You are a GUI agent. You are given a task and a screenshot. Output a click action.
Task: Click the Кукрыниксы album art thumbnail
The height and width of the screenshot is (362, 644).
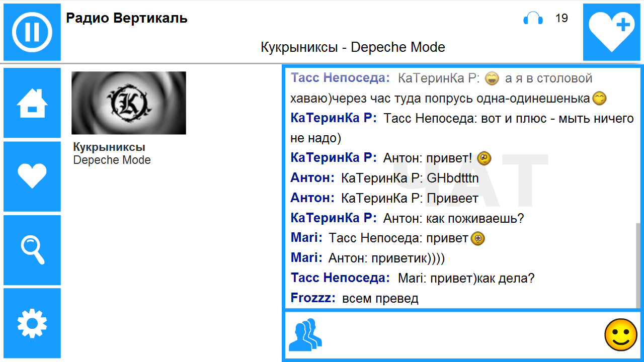[129, 103]
